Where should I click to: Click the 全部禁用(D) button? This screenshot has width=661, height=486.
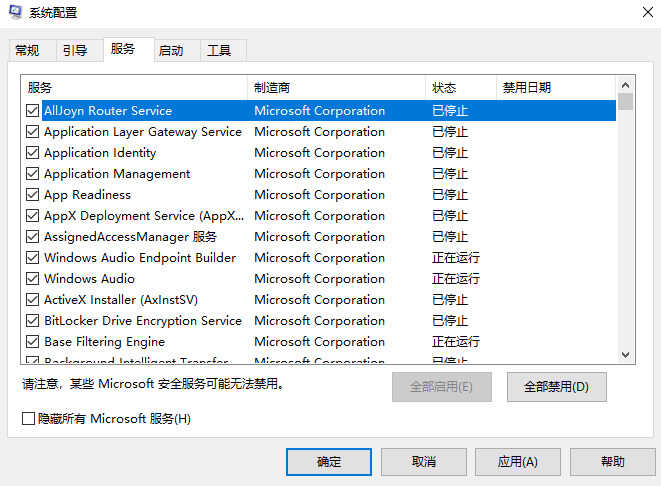(x=556, y=386)
